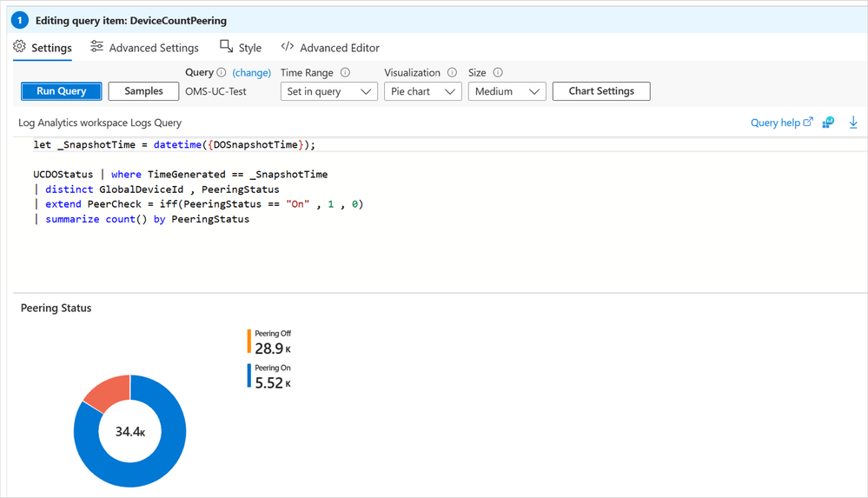
Task: Click 'Log Analytics workspace Logs Query' label
Action: [100, 123]
